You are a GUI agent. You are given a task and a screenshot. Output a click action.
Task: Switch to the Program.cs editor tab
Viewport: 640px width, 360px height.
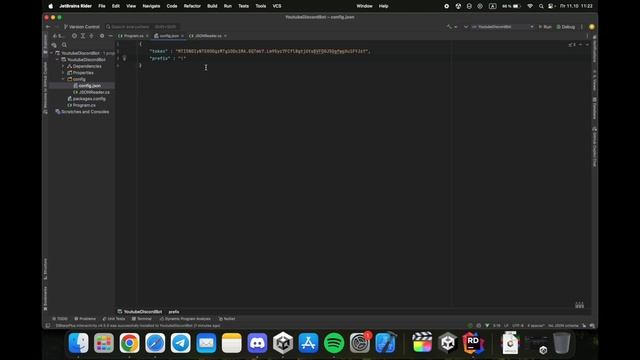point(133,36)
